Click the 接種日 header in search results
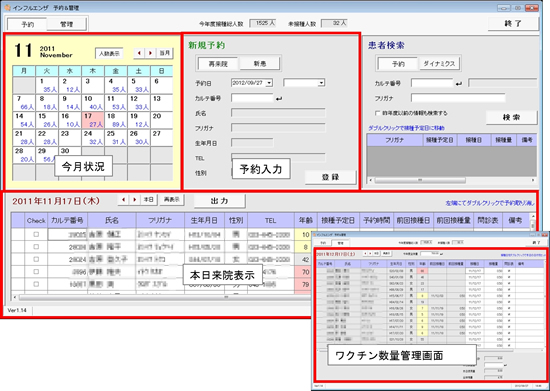 [x=474, y=140]
